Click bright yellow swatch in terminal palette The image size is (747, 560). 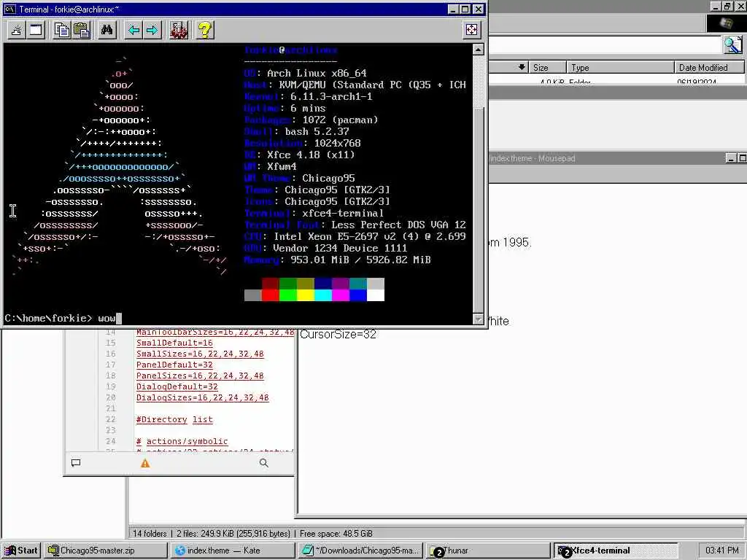pyautogui.click(x=306, y=295)
